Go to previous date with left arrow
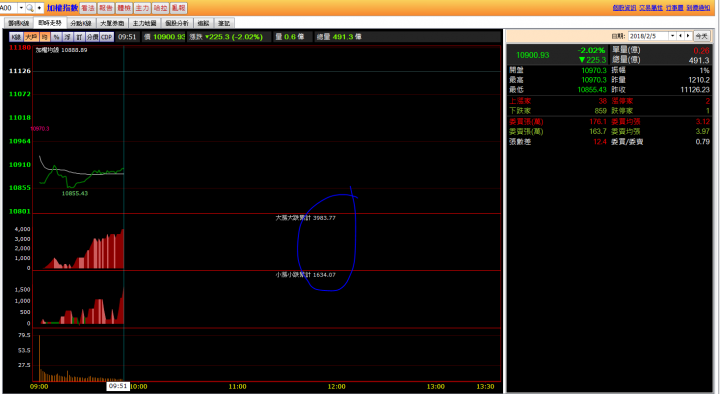The image size is (720, 394). 681,36
